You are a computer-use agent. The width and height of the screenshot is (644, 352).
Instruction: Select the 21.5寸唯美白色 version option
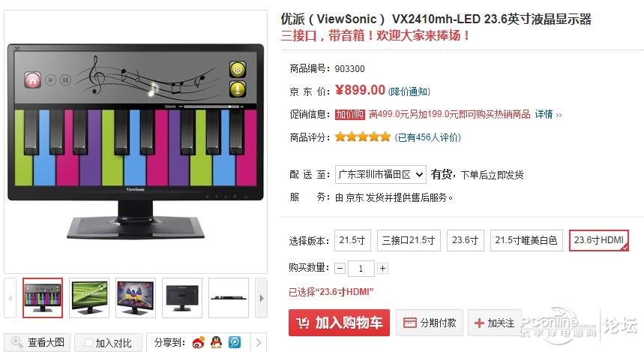526,240
